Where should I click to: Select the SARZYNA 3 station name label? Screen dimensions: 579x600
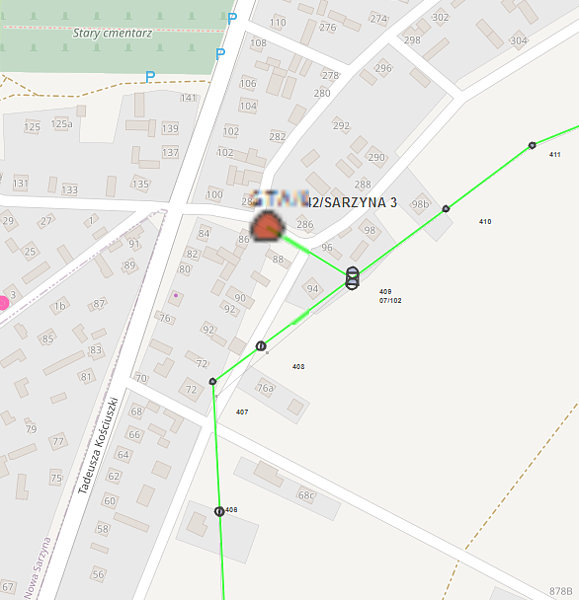325,201
